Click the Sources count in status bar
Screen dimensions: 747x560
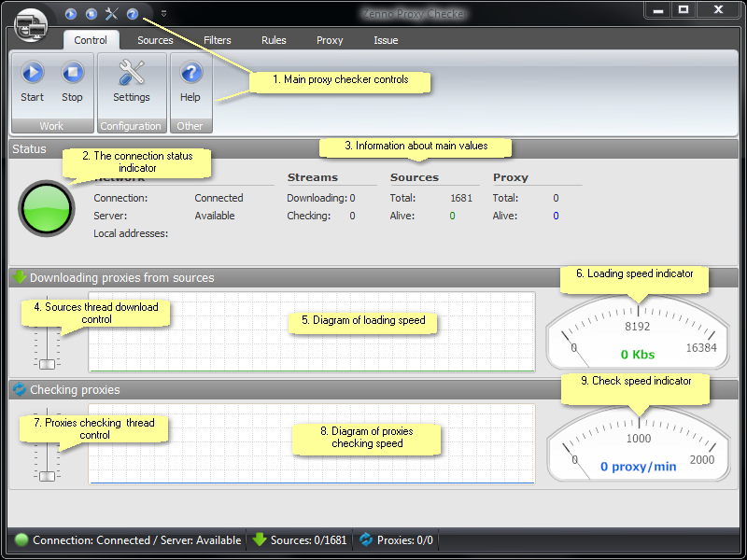(x=300, y=540)
